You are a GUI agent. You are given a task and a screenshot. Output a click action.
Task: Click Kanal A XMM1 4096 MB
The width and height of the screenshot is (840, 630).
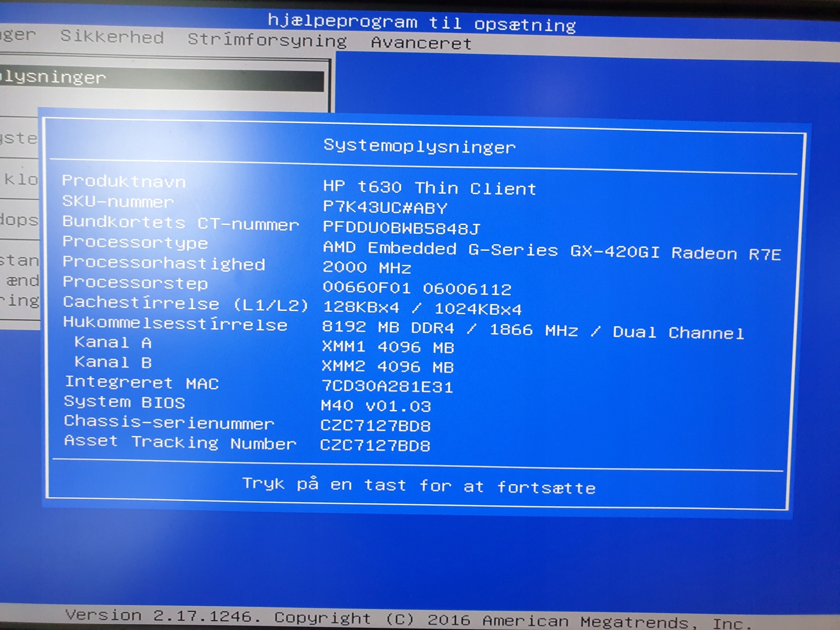point(387,347)
